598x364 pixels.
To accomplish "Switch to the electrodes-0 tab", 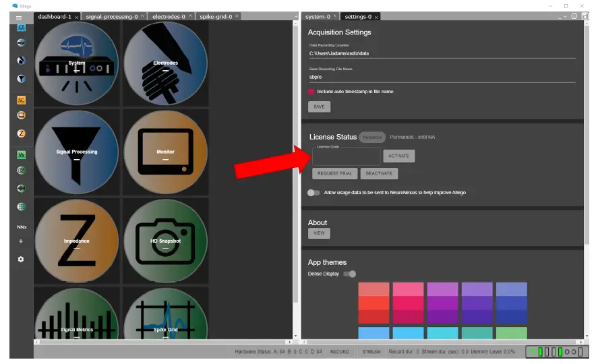I will [169, 17].
